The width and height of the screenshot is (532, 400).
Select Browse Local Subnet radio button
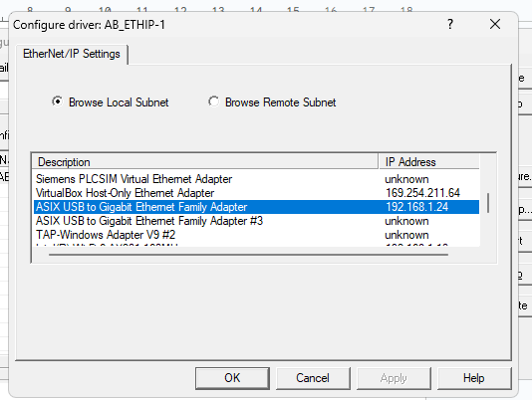[x=58, y=101]
